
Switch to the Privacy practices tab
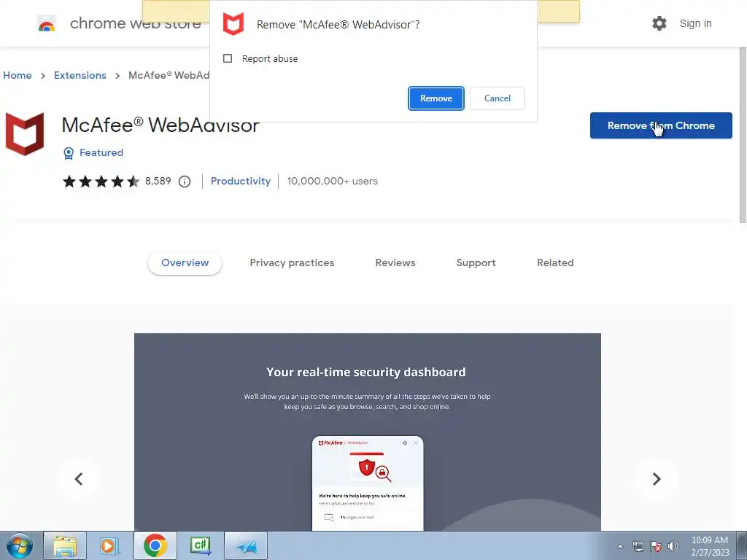pyautogui.click(x=292, y=262)
